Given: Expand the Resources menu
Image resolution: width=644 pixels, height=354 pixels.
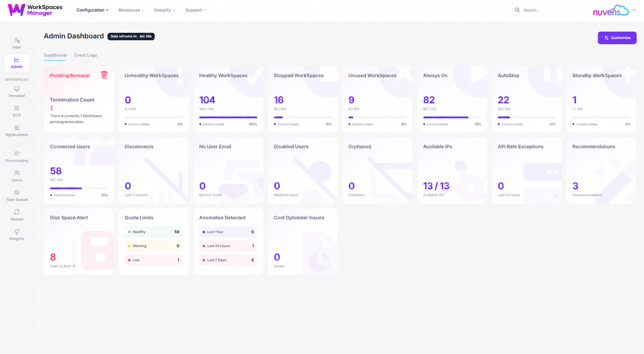Looking at the screenshot, I should coord(131,10).
